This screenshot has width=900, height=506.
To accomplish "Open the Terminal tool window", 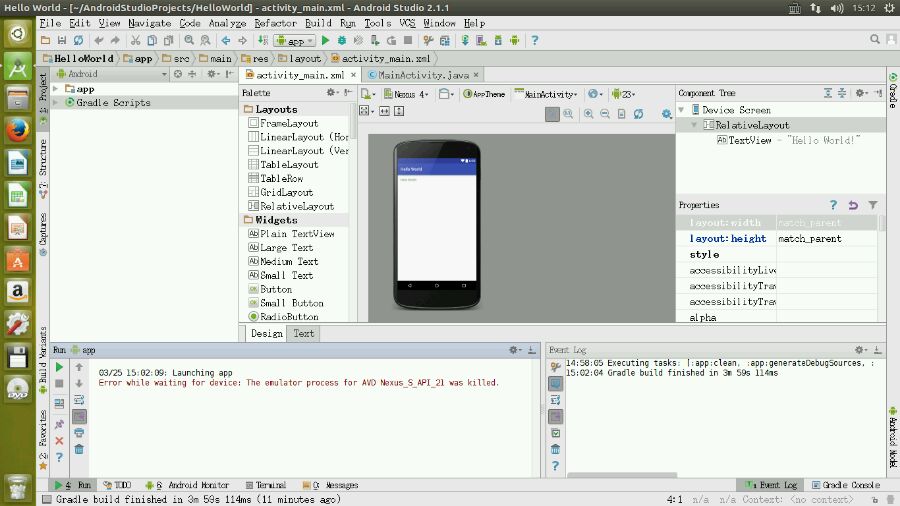I will [x=265, y=485].
